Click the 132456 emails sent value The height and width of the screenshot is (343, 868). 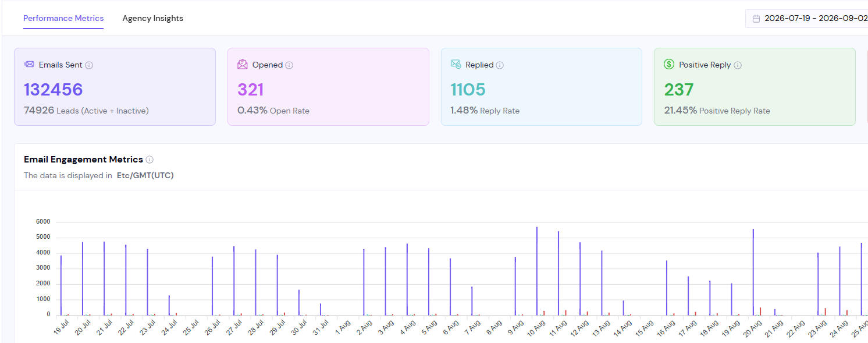[54, 90]
